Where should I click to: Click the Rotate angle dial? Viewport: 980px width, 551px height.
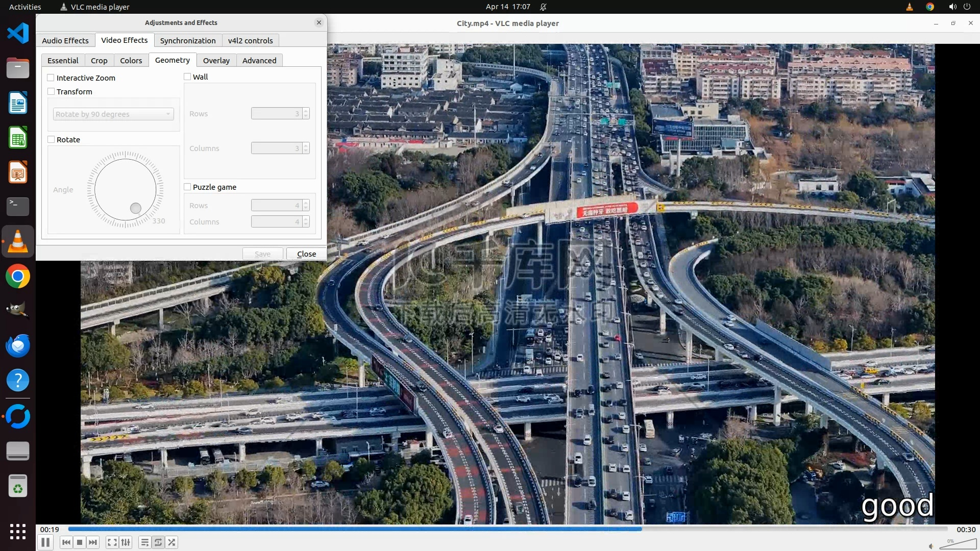(125, 190)
